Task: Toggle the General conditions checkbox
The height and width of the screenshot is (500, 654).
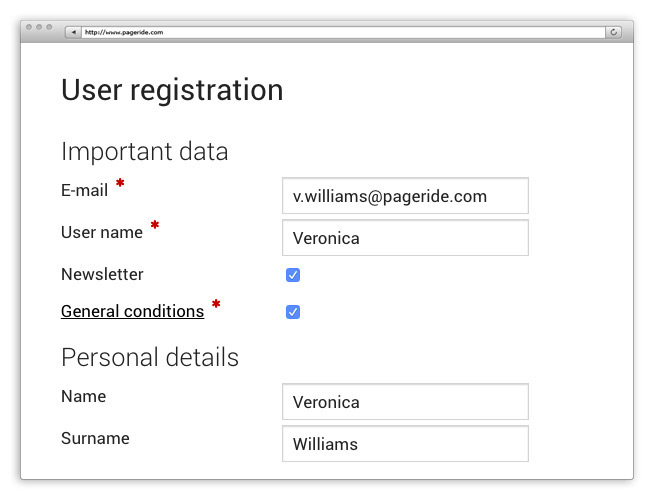Action: 293,312
